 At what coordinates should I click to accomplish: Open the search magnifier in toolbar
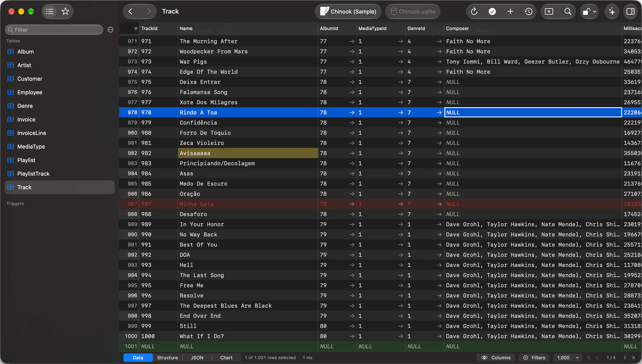[568, 11]
